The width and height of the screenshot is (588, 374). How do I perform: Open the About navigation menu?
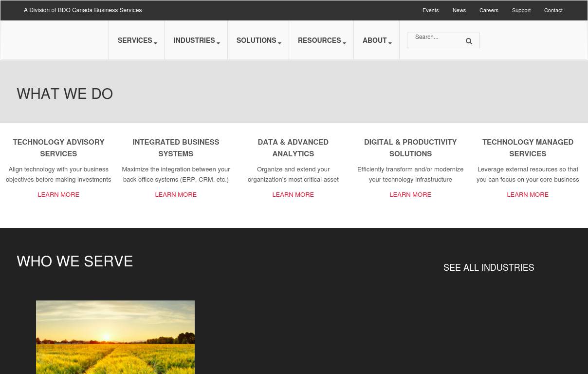[x=376, y=41]
